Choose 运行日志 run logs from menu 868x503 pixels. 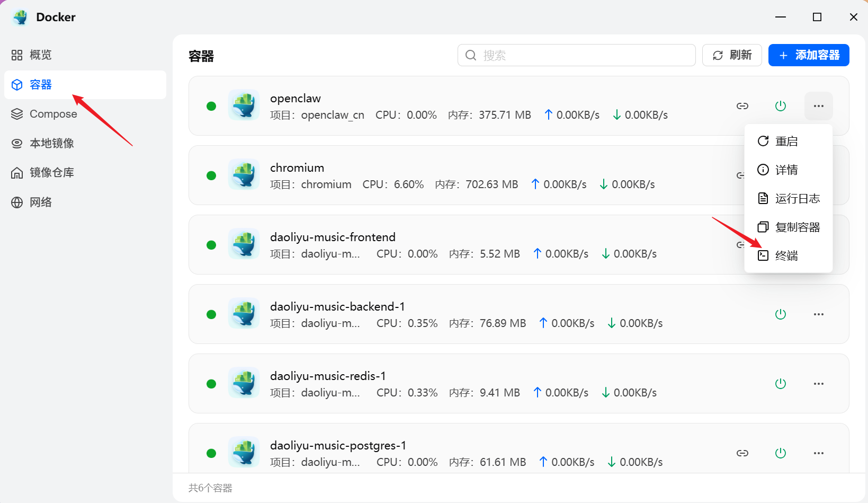click(789, 199)
